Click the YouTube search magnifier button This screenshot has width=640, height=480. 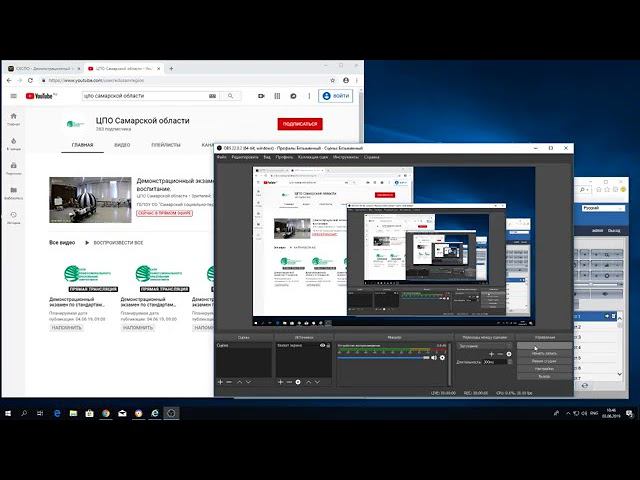point(231,96)
